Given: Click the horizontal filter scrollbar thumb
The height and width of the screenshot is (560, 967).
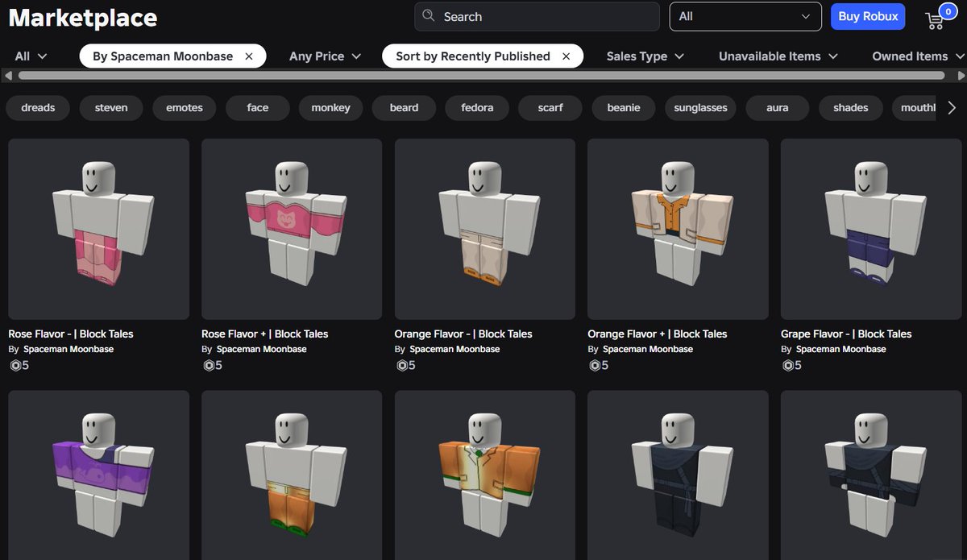Looking at the screenshot, I should 481,76.
